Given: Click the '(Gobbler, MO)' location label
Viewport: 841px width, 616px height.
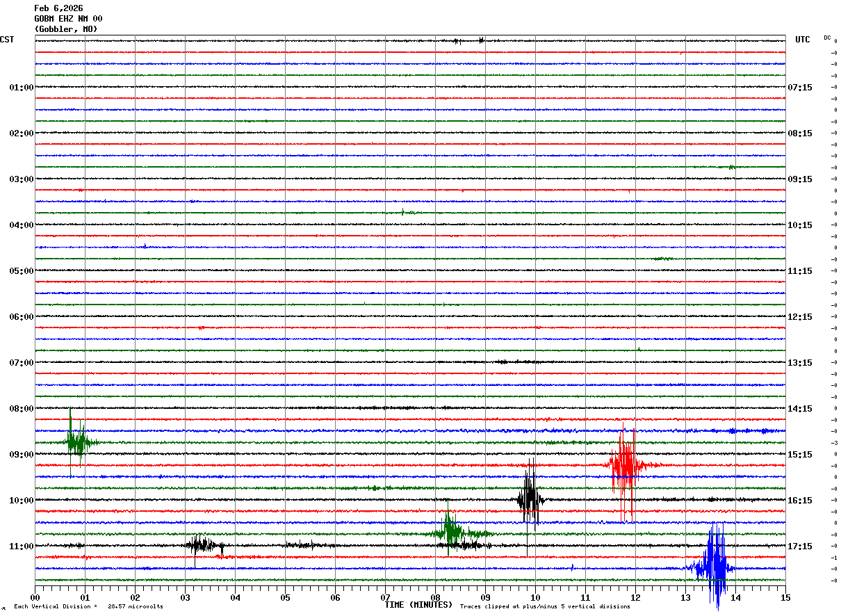Looking at the screenshot, I should click(66, 29).
